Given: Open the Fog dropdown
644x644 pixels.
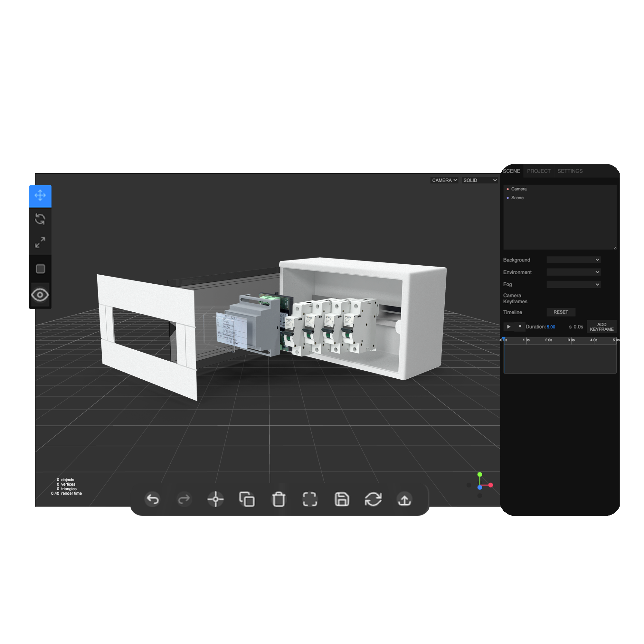Looking at the screenshot, I should pos(573,284).
